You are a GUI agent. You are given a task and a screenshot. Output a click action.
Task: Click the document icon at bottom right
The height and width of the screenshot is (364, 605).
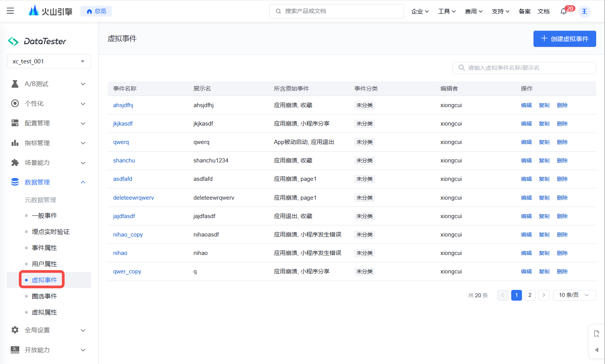pos(597,333)
